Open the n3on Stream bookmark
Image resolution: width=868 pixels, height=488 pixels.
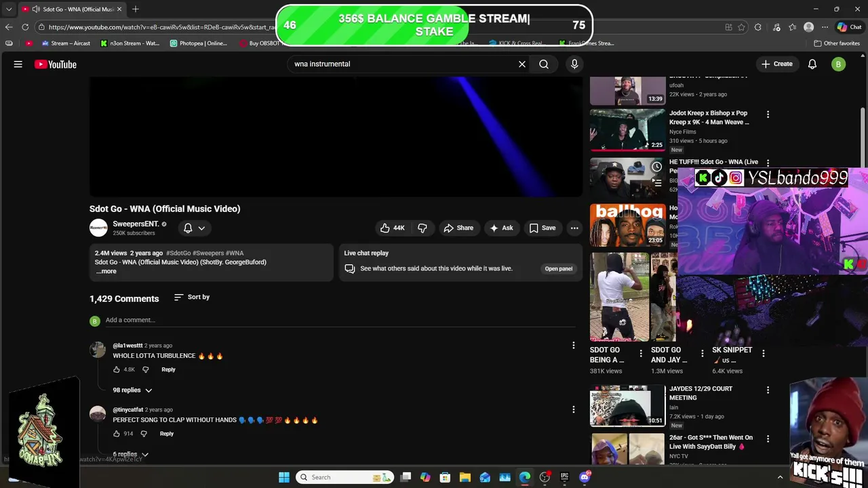tap(130, 43)
